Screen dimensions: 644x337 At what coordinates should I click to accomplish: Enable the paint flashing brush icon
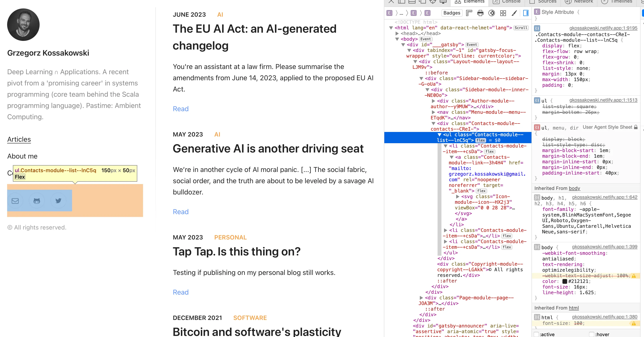[x=514, y=13]
